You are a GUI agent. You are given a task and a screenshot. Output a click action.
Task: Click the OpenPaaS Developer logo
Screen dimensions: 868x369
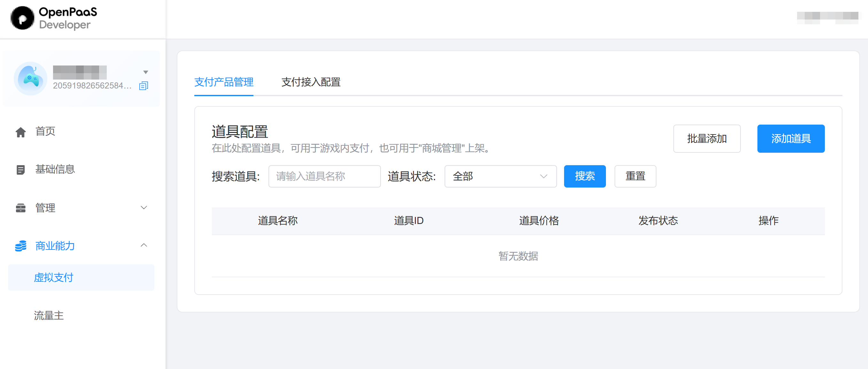pos(54,18)
